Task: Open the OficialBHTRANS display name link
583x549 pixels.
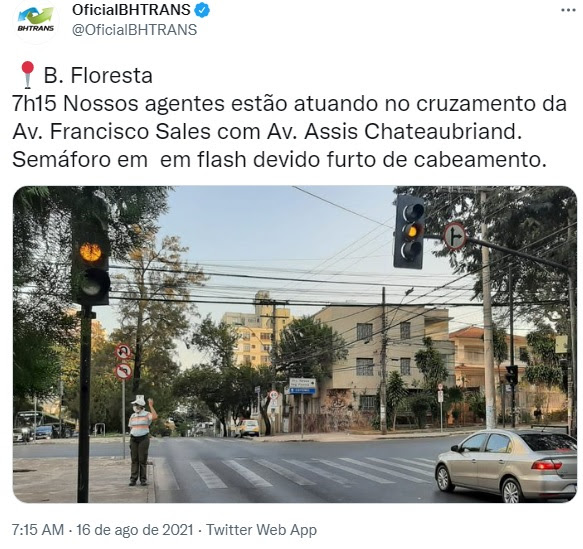Action: pyautogui.click(x=131, y=10)
